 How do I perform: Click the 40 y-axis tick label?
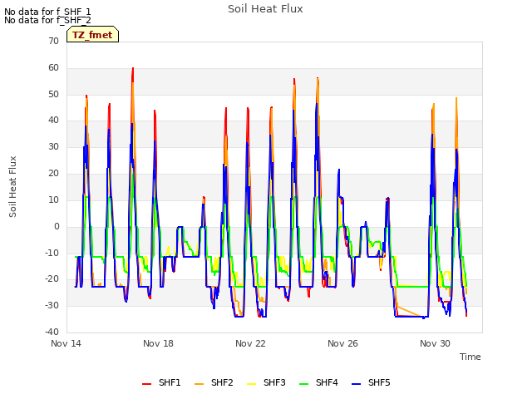point(53,120)
